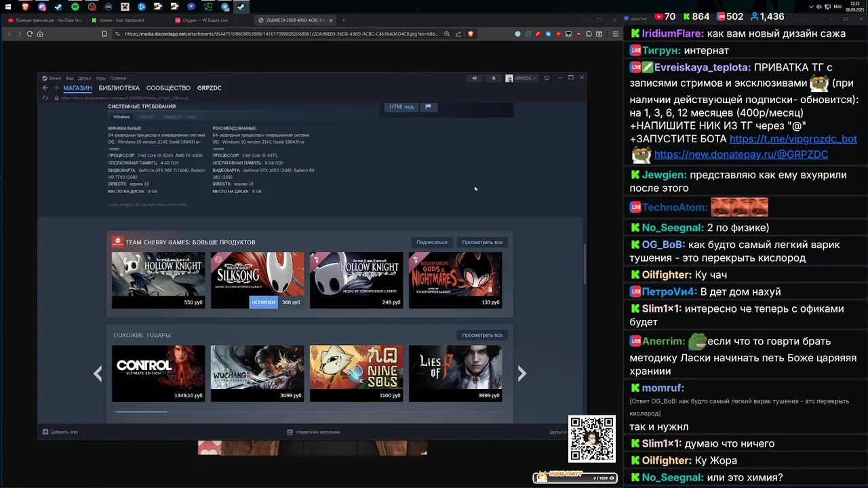
Task: Open Telegram from the taskbar
Action: click(x=225, y=7)
